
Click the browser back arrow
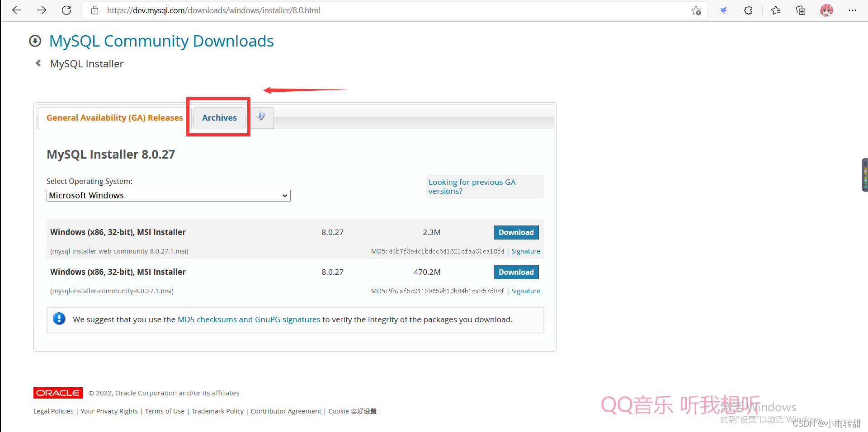(17, 10)
